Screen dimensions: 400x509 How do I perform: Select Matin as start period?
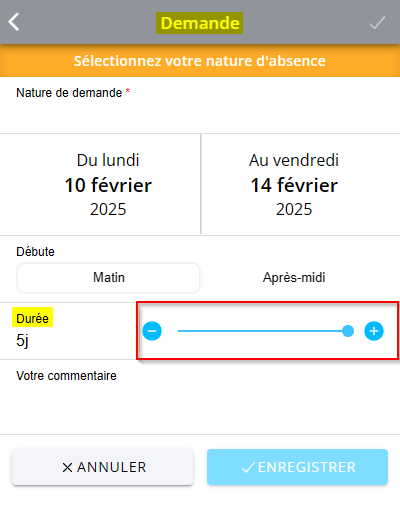coord(109,278)
